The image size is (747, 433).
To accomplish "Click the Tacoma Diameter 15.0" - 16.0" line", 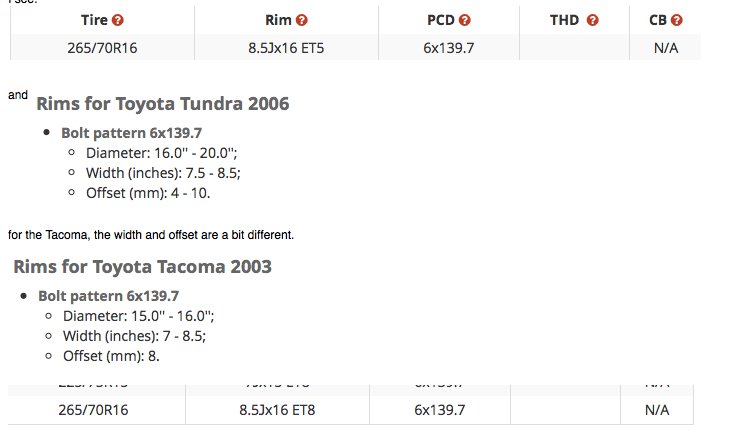I will tap(139, 316).
